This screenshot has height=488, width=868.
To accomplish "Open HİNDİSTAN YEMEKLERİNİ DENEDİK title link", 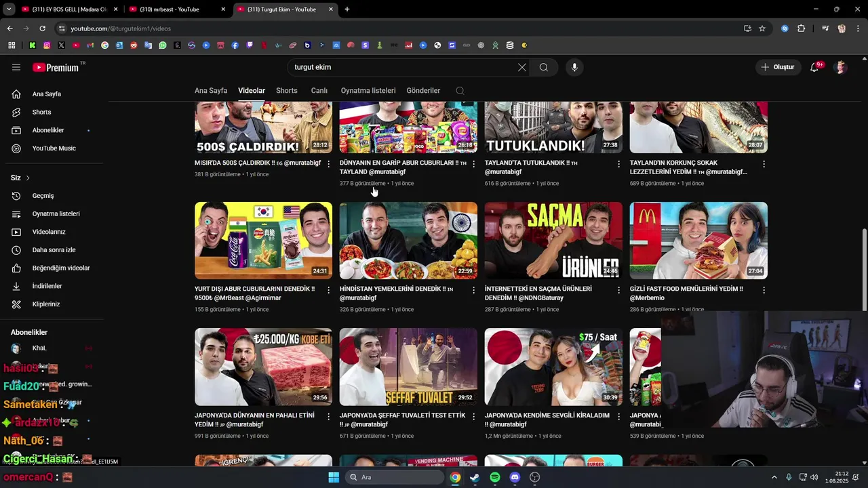I will (x=397, y=293).
